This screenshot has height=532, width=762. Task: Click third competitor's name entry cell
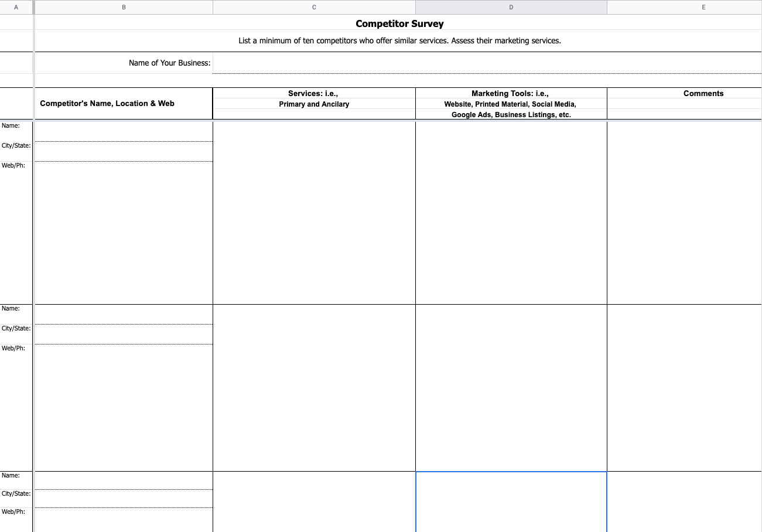pyautogui.click(x=124, y=480)
